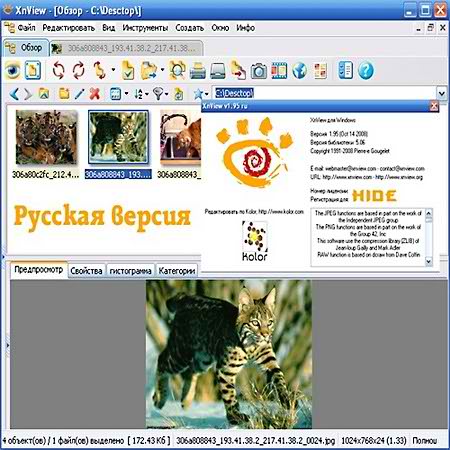Click the filmstrip slideshow icon
450x450 pixels.
tap(279, 71)
